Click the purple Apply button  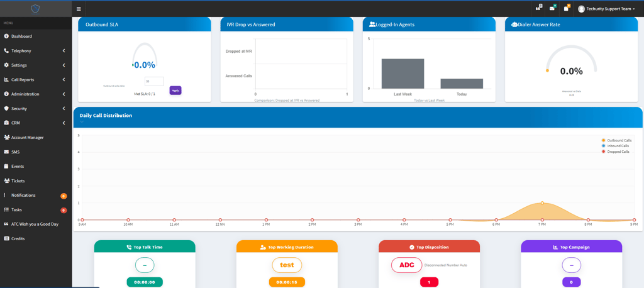(x=175, y=91)
